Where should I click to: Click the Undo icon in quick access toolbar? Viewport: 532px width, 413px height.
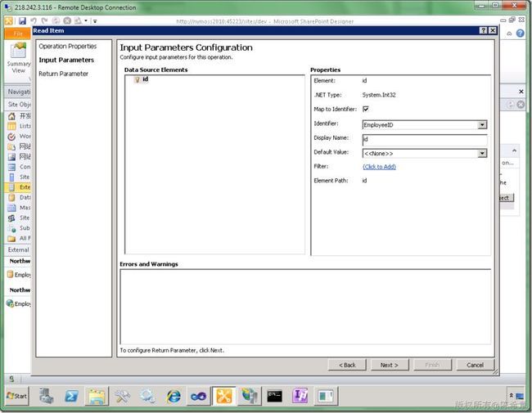(34, 21)
